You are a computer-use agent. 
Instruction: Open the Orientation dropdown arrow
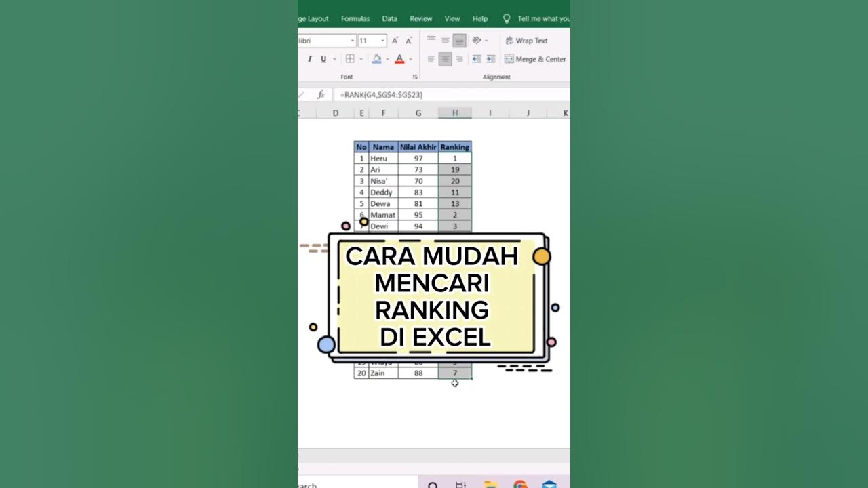[486, 41]
